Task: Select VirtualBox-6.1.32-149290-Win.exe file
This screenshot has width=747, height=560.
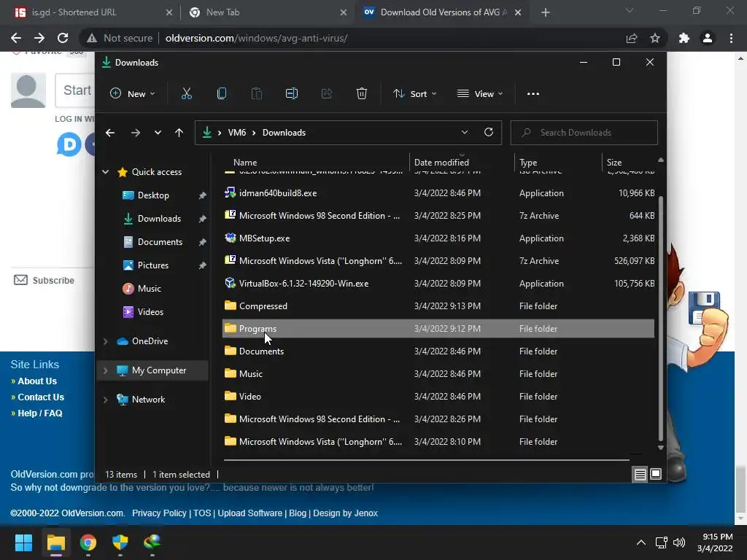Action: [304, 284]
